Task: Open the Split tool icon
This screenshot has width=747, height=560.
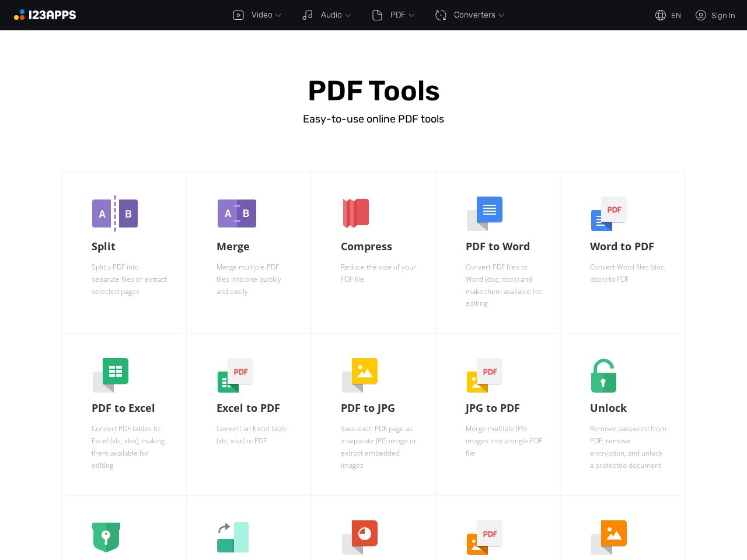Action: [x=115, y=213]
